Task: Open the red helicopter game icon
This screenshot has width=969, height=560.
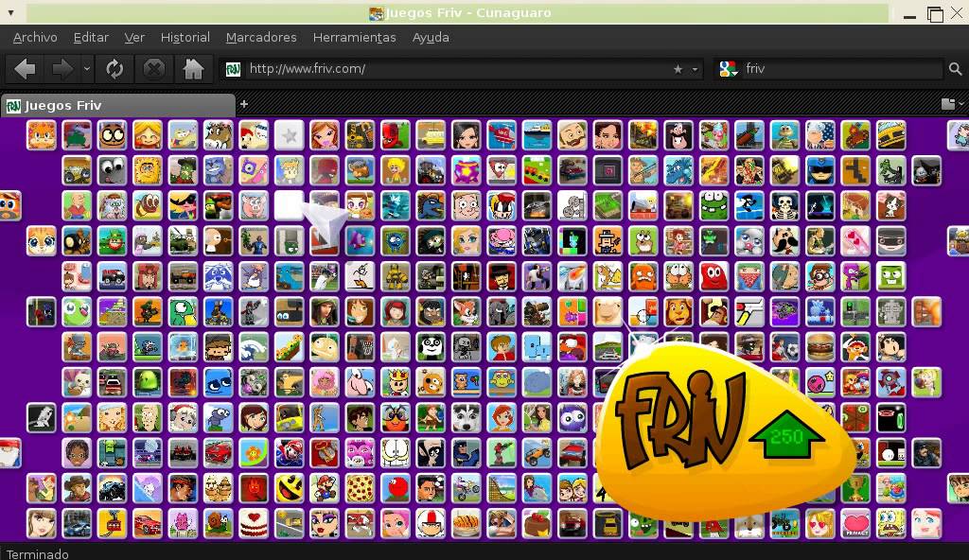Action: [x=502, y=135]
